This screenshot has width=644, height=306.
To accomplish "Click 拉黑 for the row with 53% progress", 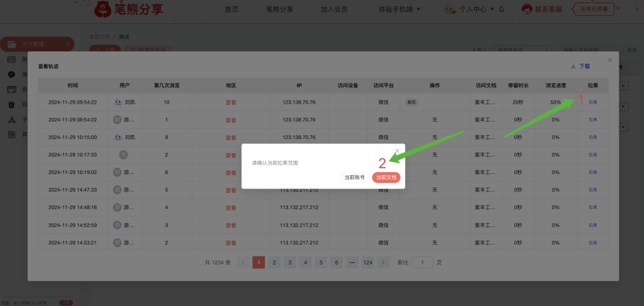I will [x=592, y=102].
